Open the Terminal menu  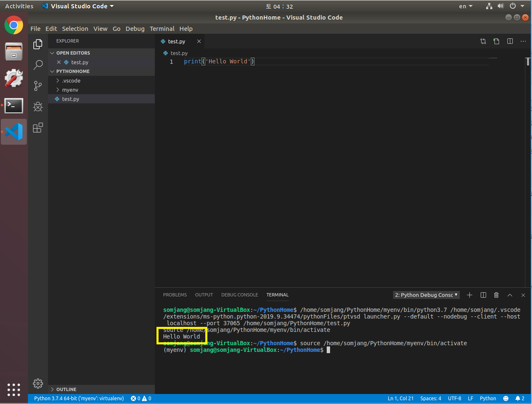tap(162, 29)
